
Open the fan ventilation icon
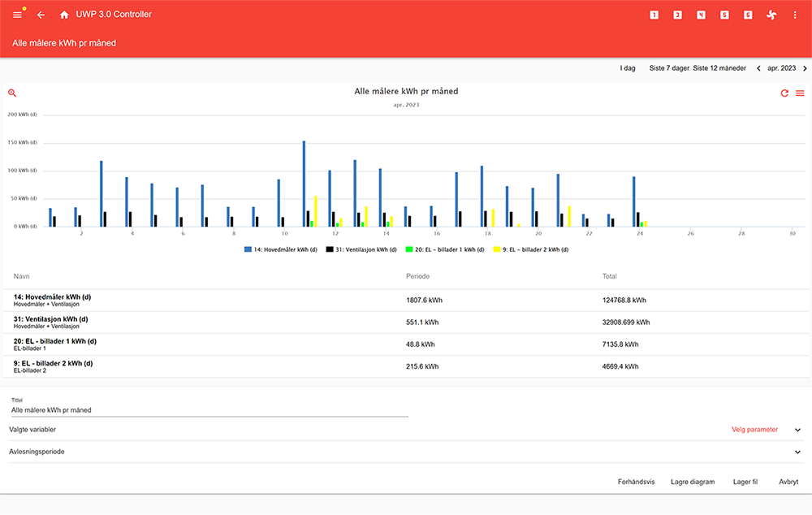coord(771,15)
